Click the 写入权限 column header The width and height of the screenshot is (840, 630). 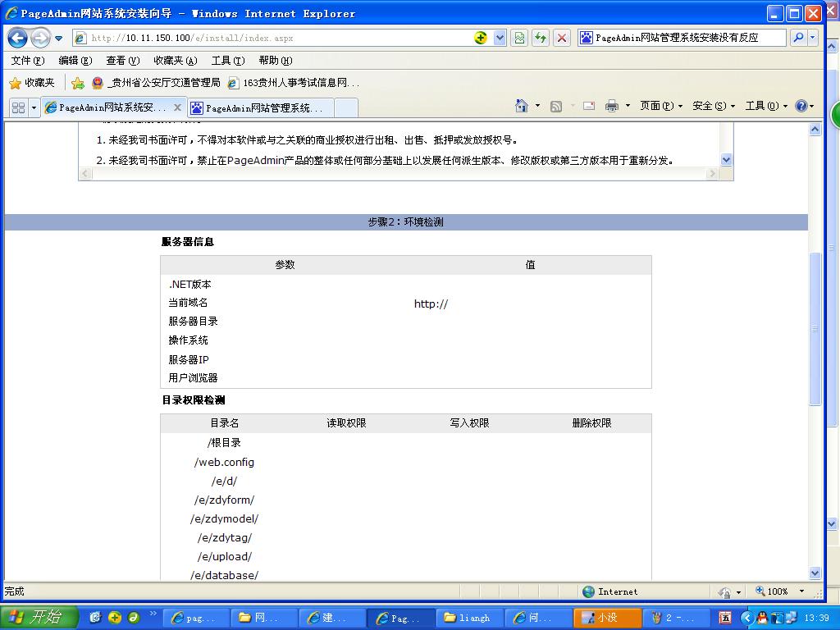(469, 423)
